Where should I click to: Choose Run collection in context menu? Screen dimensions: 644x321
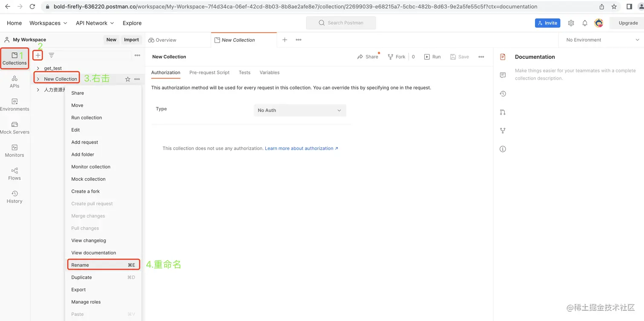(103, 118)
